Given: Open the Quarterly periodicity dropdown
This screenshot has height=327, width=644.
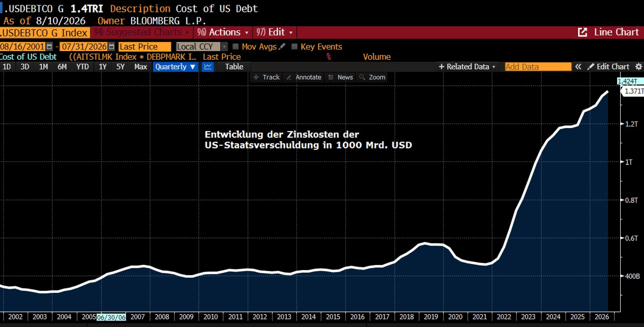Looking at the screenshot, I should point(175,67).
